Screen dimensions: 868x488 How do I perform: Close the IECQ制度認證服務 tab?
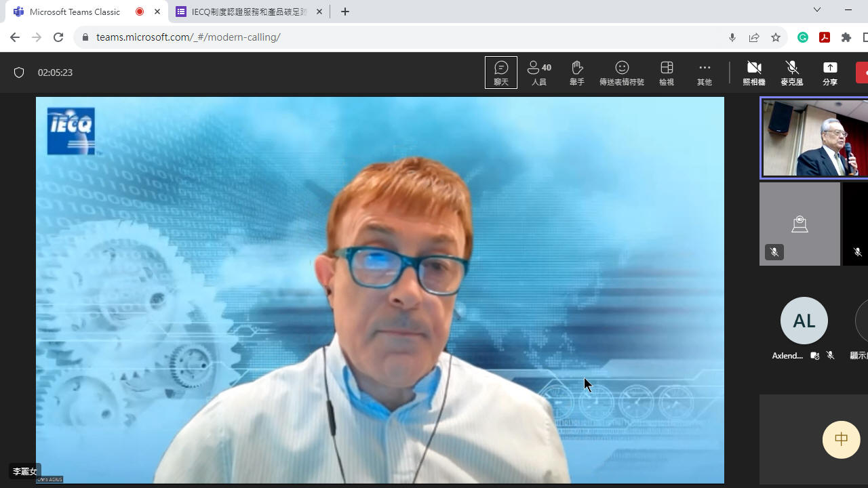point(319,12)
